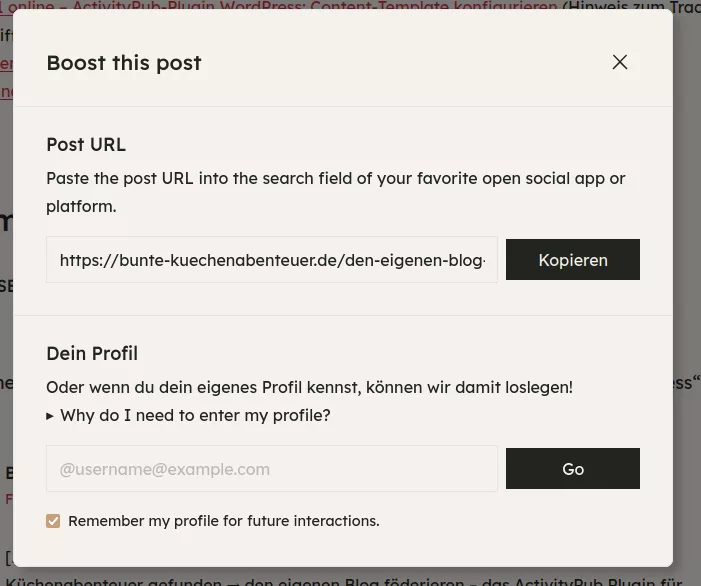Click the dimmed backdrop right of the dialog

tap(687, 300)
